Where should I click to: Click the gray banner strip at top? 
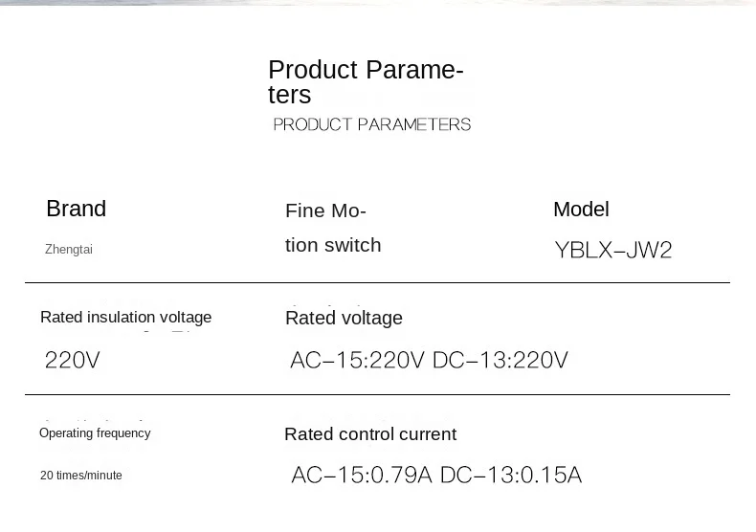[x=378, y=3]
